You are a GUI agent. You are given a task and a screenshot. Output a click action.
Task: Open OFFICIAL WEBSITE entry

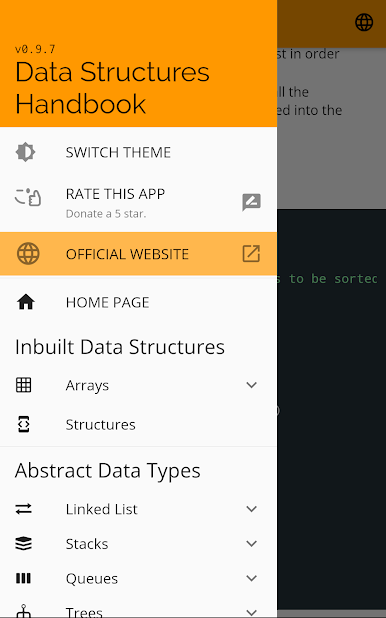[138, 253]
